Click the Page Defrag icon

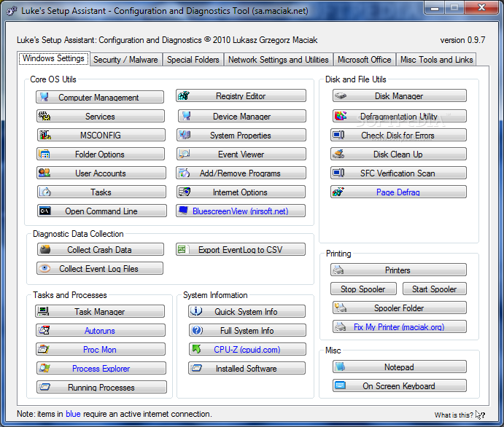tap(338, 192)
